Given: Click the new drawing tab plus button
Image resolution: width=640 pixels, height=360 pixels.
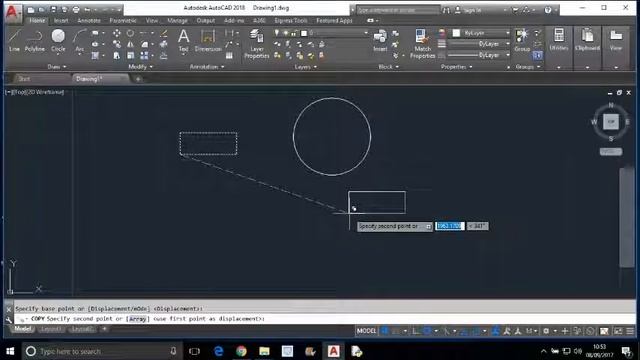Looking at the screenshot, I should coord(138,79).
